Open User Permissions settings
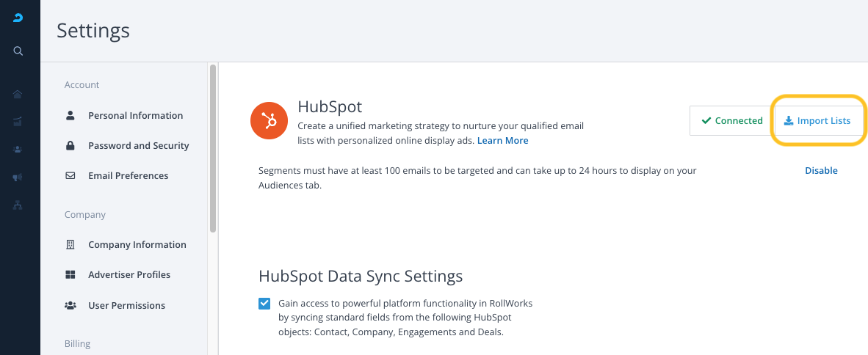 click(126, 305)
